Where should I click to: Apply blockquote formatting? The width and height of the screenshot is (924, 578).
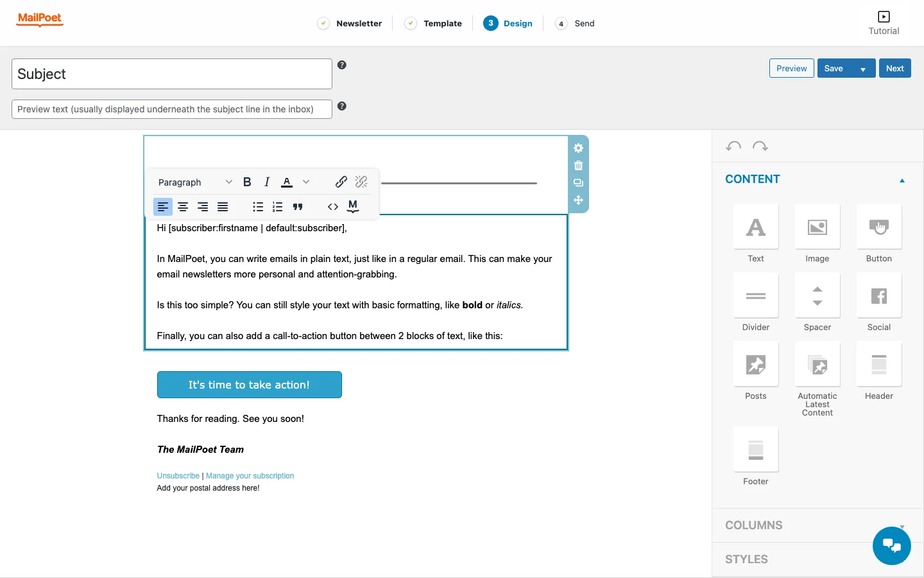297,207
